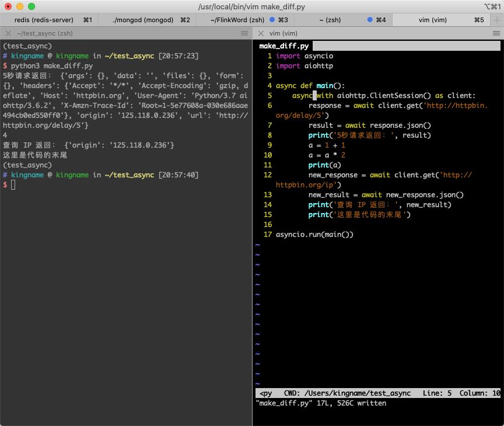
Task: Click 'new_response = await client.get' on line 12
Action: pyautogui.click(x=373, y=175)
